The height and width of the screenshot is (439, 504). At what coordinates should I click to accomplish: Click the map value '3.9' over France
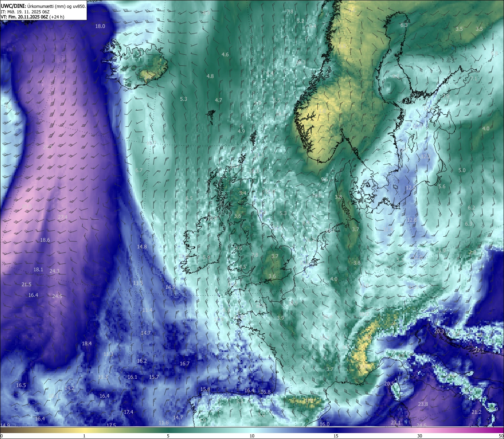[x=280, y=318]
